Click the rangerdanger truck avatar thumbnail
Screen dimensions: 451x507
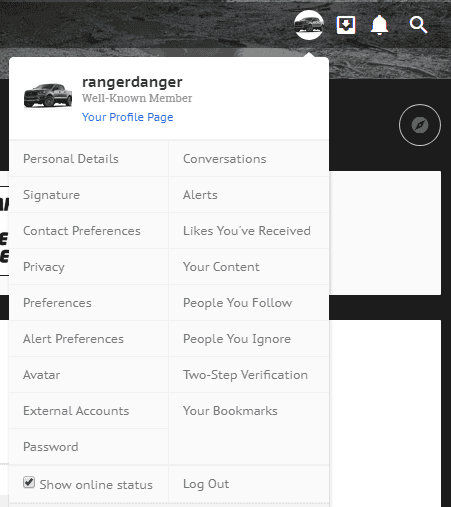click(x=48, y=95)
